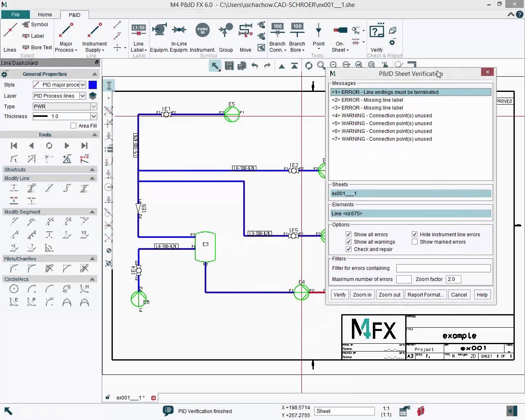Click the Maximum number of errors field
Screen dimensions: 525x420
(x=404, y=279)
